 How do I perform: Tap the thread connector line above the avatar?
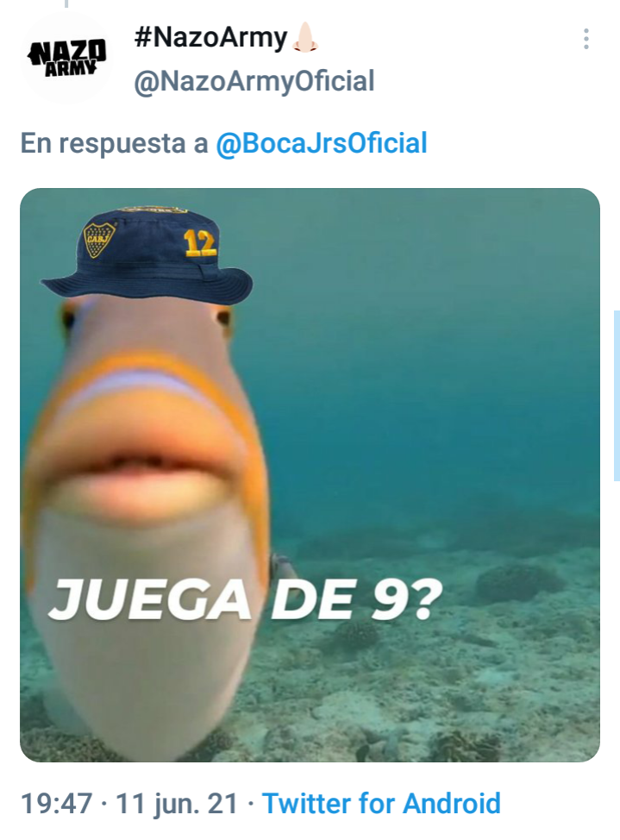click(x=66, y=3)
